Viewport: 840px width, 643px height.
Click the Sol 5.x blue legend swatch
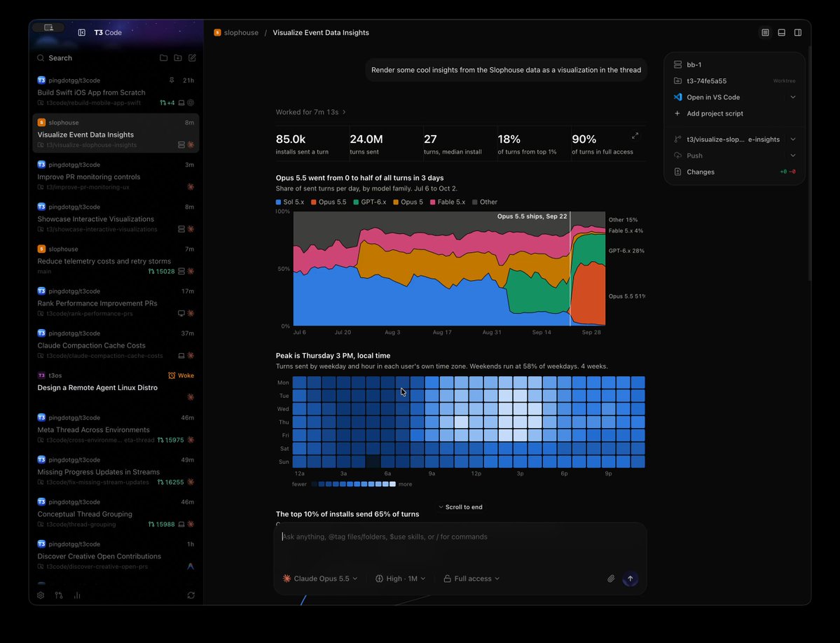coord(279,202)
